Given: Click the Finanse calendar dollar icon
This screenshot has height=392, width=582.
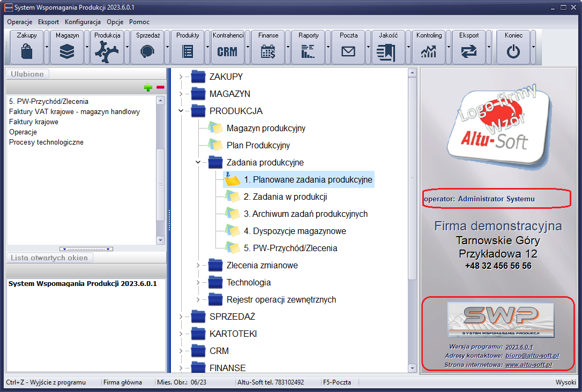Looking at the screenshot, I should (268, 51).
